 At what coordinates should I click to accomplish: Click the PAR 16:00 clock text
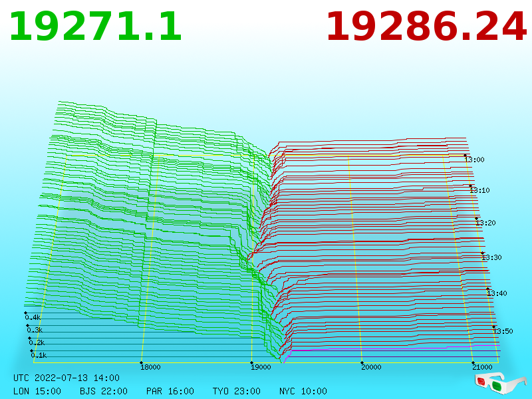170,391
